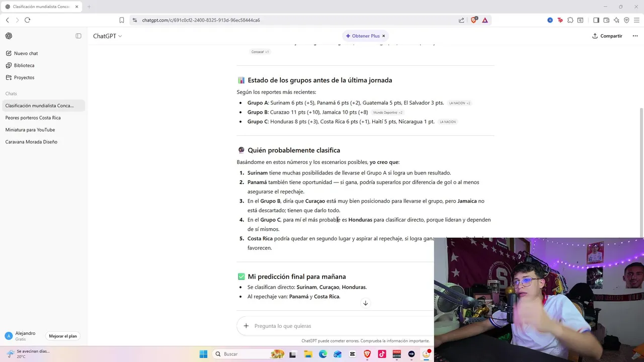
Task: Click the bookmark icon in address bar
Action: pyautogui.click(x=122, y=20)
